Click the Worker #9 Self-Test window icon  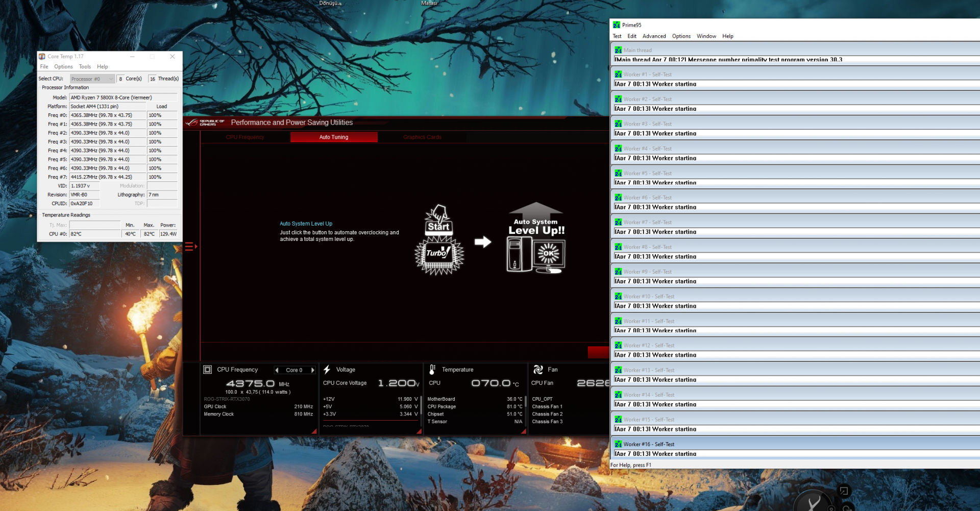(618, 272)
